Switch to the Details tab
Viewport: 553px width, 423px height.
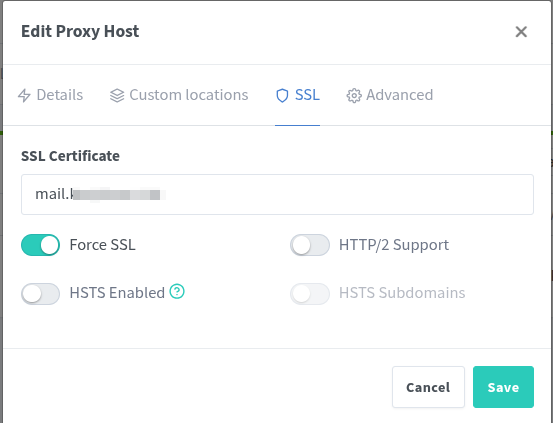click(60, 95)
